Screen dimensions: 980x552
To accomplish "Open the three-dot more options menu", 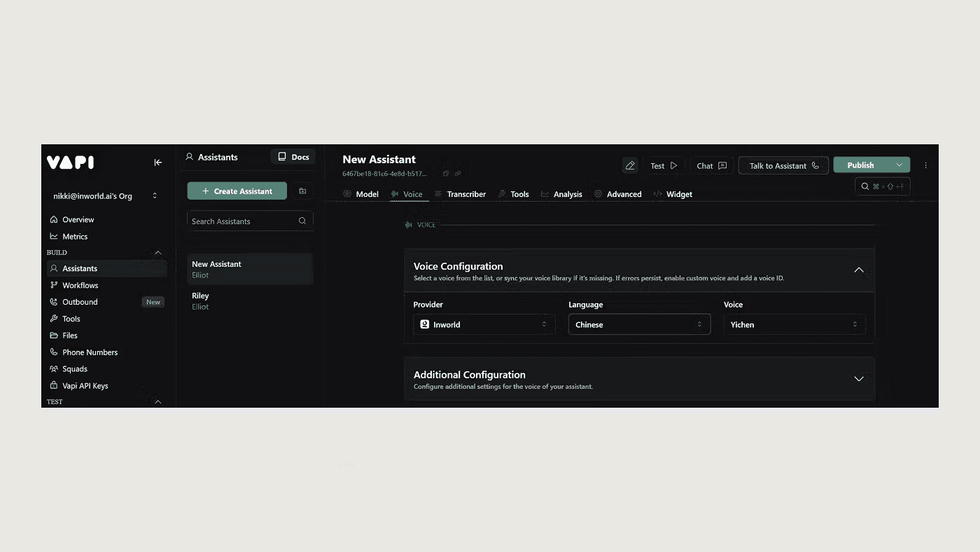I will (x=925, y=166).
